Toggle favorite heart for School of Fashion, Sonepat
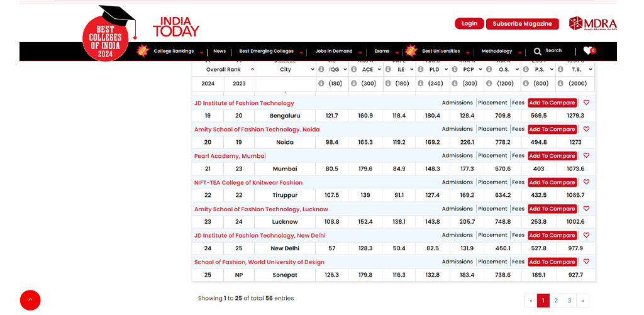 [586, 262]
